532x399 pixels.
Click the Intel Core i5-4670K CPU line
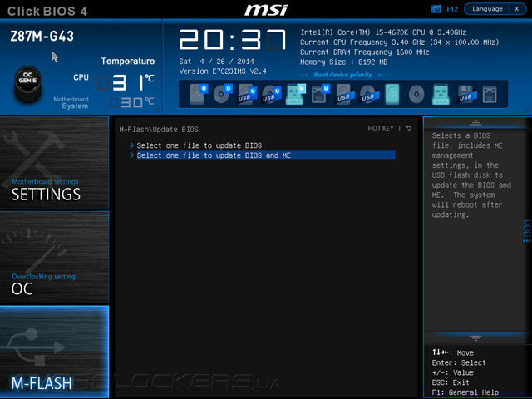pyautogui.click(x=383, y=32)
